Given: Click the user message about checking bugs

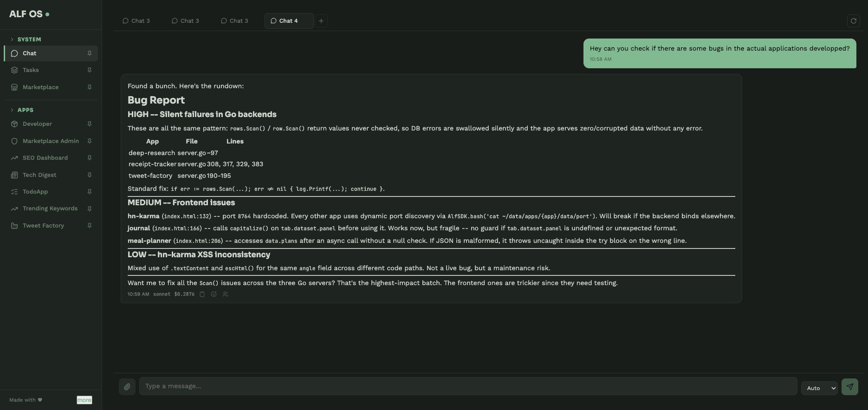Looking at the screenshot, I should pos(719,53).
